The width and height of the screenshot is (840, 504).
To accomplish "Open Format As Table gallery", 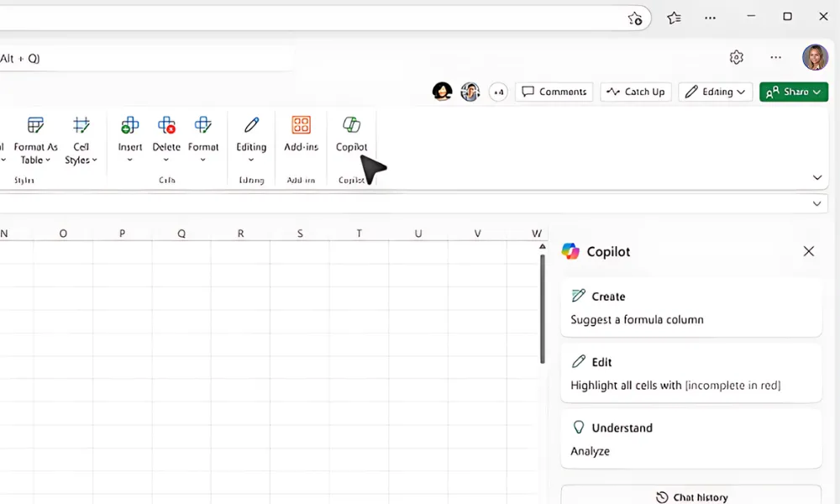I will coord(35,141).
